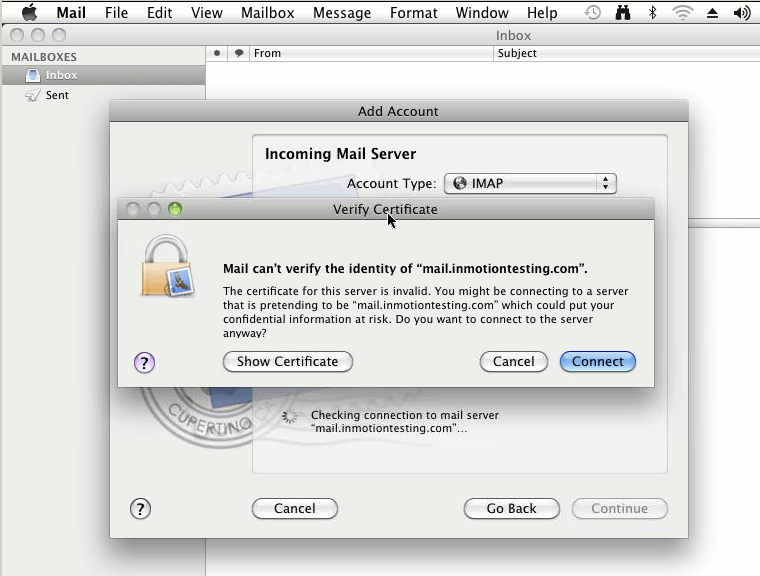
Task: Open the Apple menu icon
Action: click(30, 13)
